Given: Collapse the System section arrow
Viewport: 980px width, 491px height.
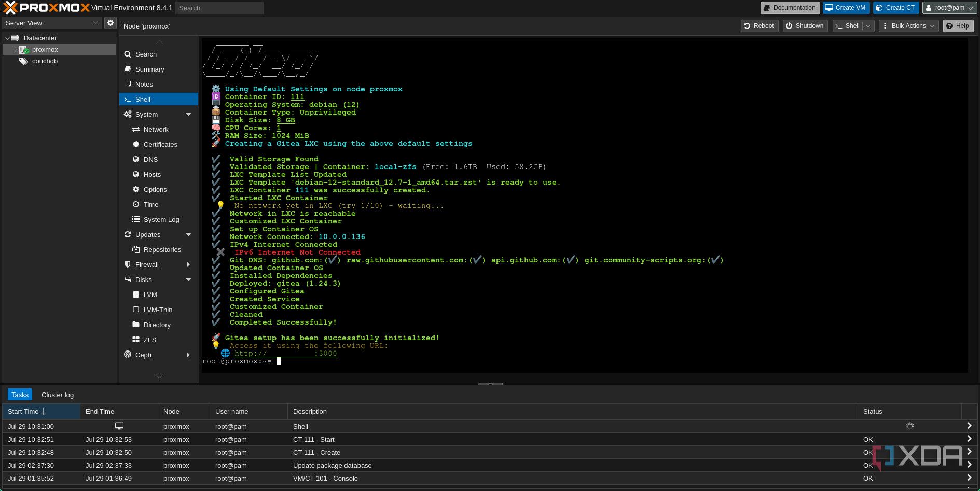Looking at the screenshot, I should pyautogui.click(x=188, y=115).
